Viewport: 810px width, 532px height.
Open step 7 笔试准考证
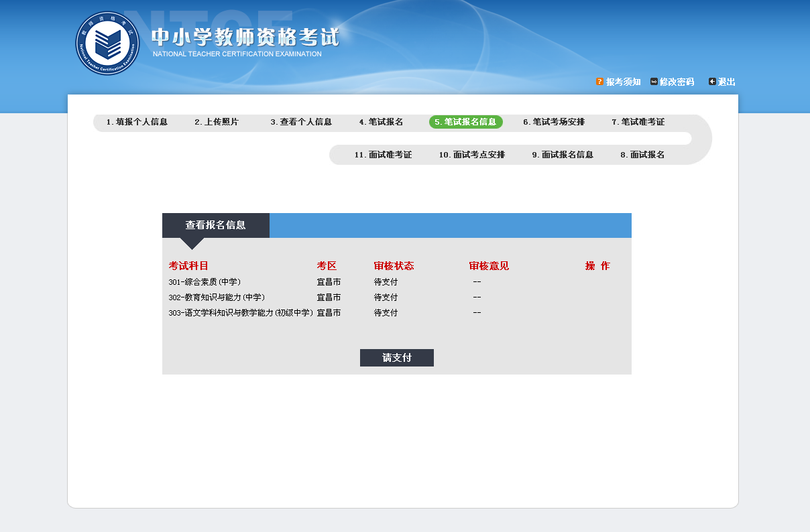(x=638, y=122)
